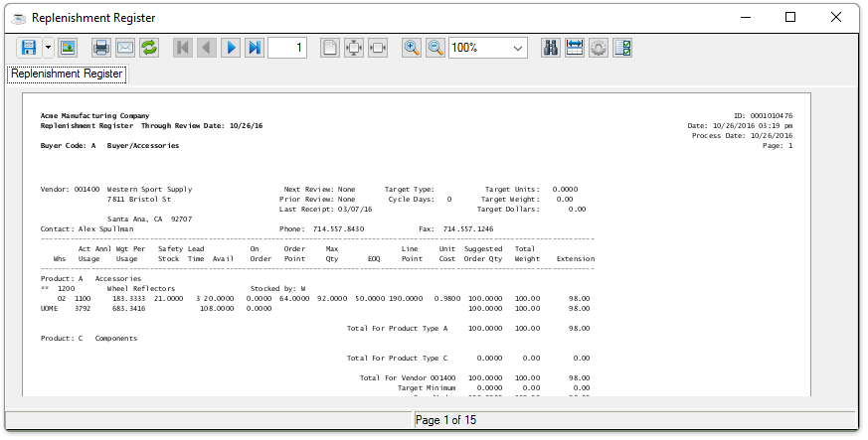Zoom in with the magnifier plus
The image size is (868, 440).
(412, 48)
